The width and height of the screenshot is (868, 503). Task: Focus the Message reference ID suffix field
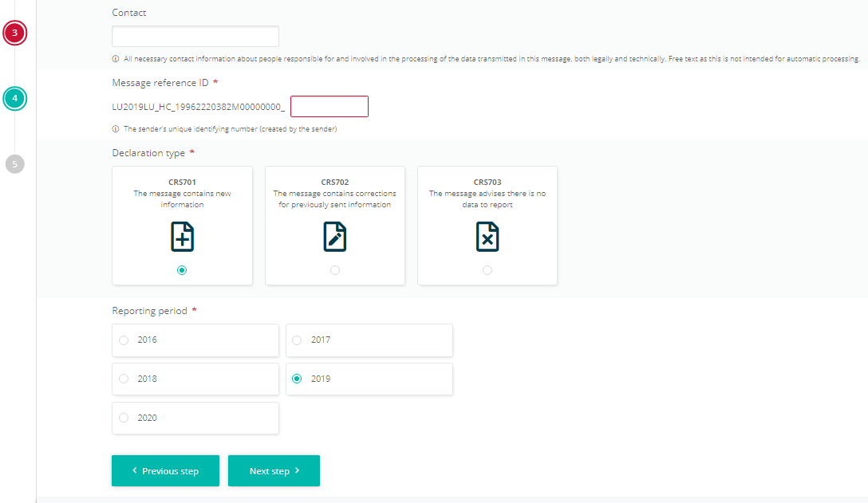click(x=329, y=106)
